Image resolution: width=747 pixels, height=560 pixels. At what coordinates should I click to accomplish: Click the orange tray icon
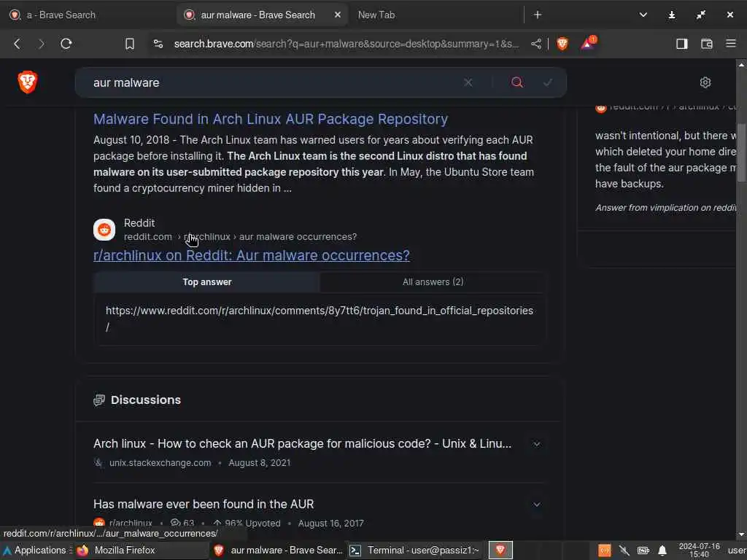click(x=605, y=551)
